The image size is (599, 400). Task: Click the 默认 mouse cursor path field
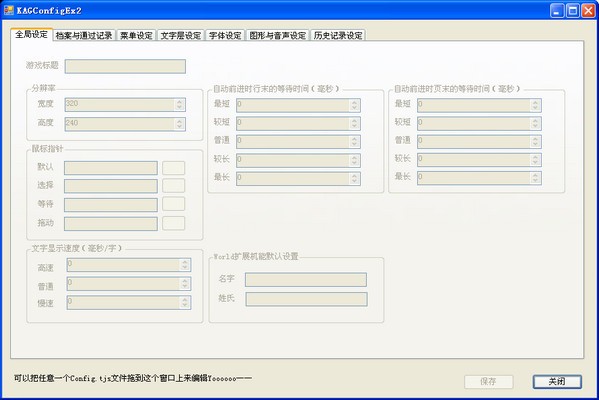[111, 168]
